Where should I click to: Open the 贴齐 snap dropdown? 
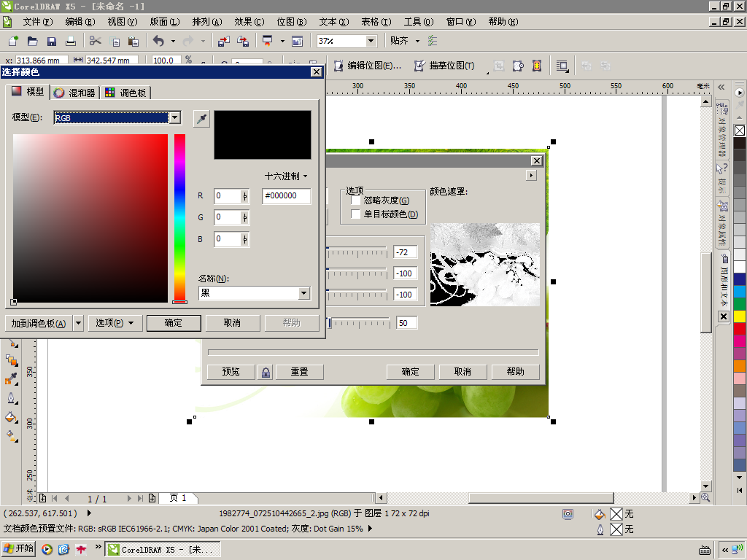pos(417,41)
